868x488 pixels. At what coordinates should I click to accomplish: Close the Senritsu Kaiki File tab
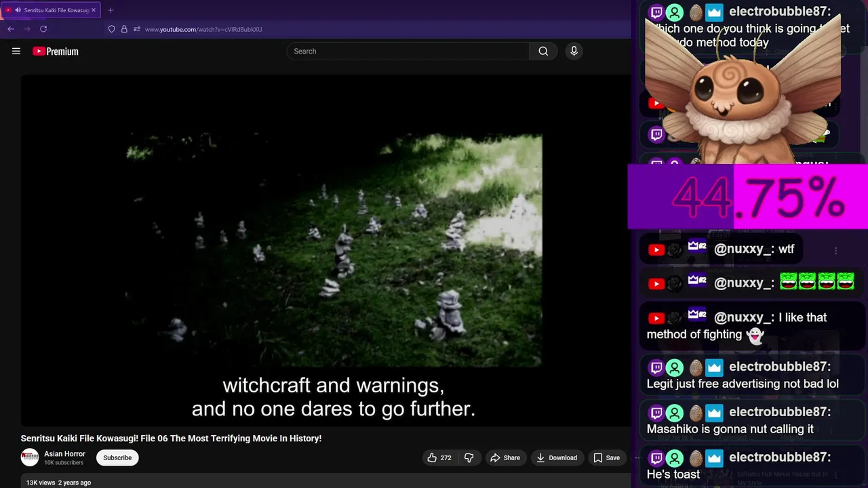click(94, 10)
